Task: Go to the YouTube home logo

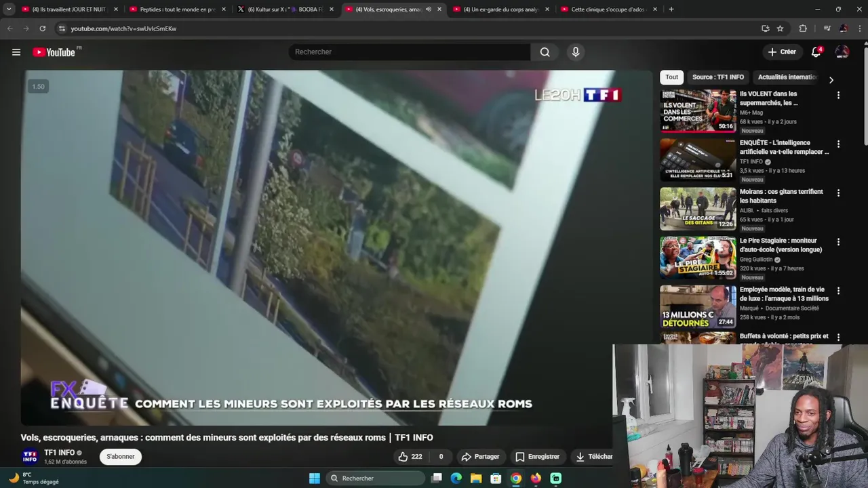Action: [54, 52]
